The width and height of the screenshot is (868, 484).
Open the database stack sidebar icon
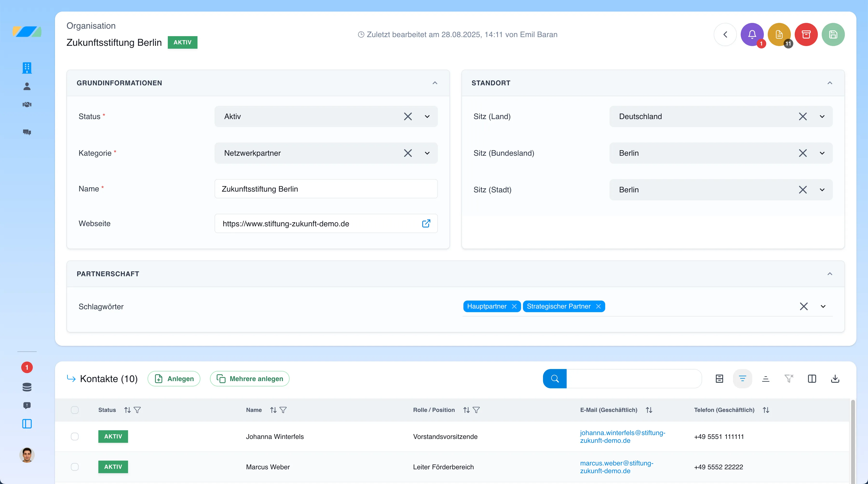click(27, 387)
